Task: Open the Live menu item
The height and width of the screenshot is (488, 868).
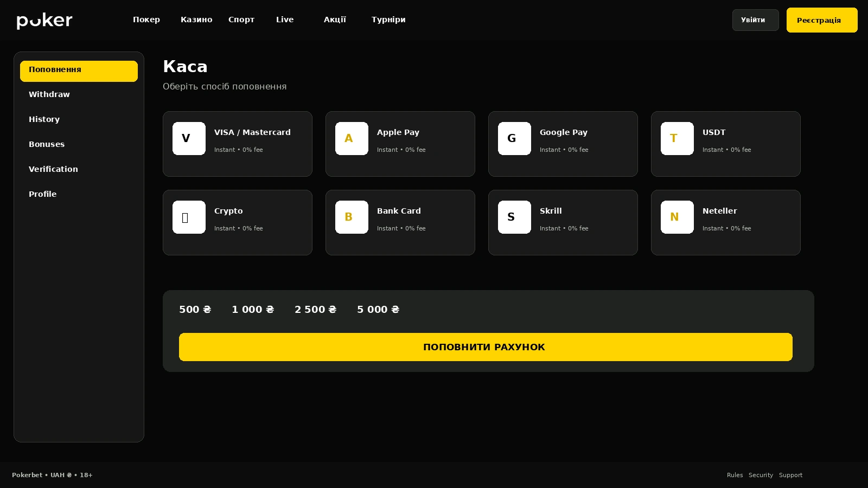Action: point(285,20)
